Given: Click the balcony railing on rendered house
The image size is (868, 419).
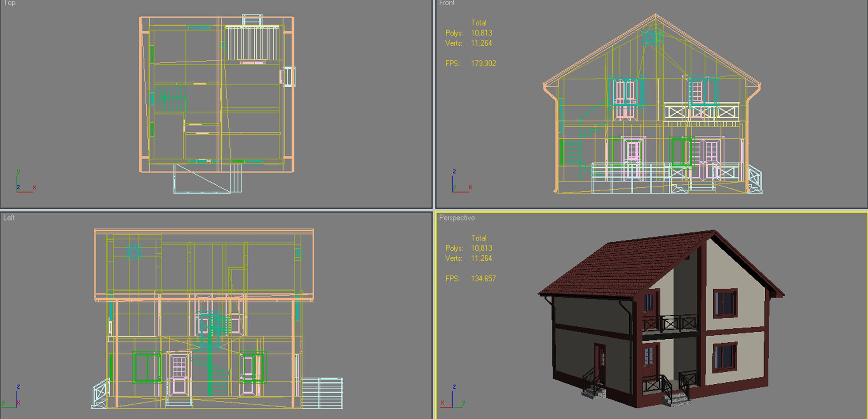Looking at the screenshot, I should (671, 324).
